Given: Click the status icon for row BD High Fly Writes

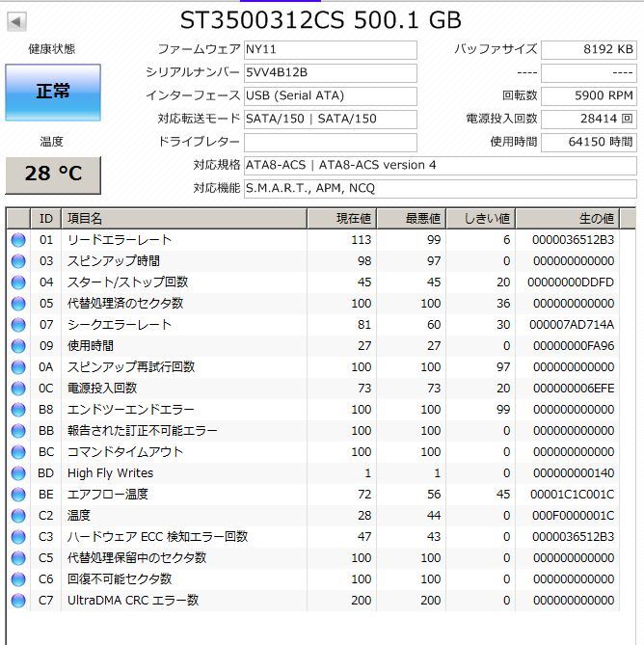Looking at the screenshot, I should coord(18,473).
